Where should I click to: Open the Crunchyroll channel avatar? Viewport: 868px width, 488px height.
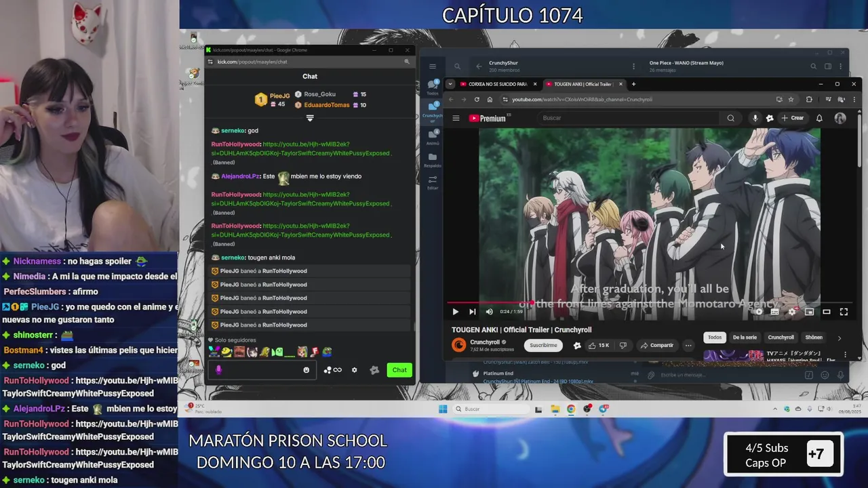(x=459, y=345)
